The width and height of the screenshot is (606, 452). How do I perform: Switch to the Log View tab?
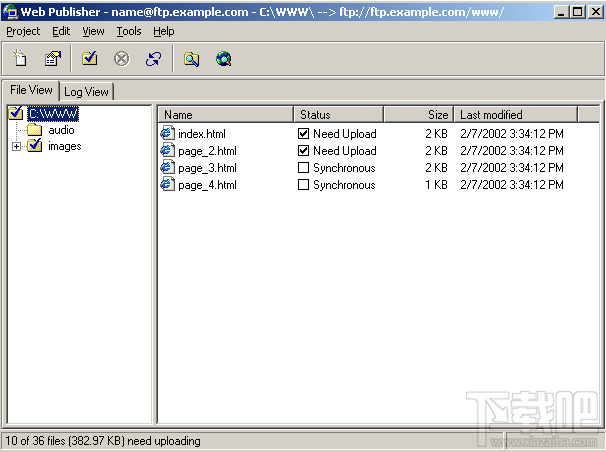point(87,92)
